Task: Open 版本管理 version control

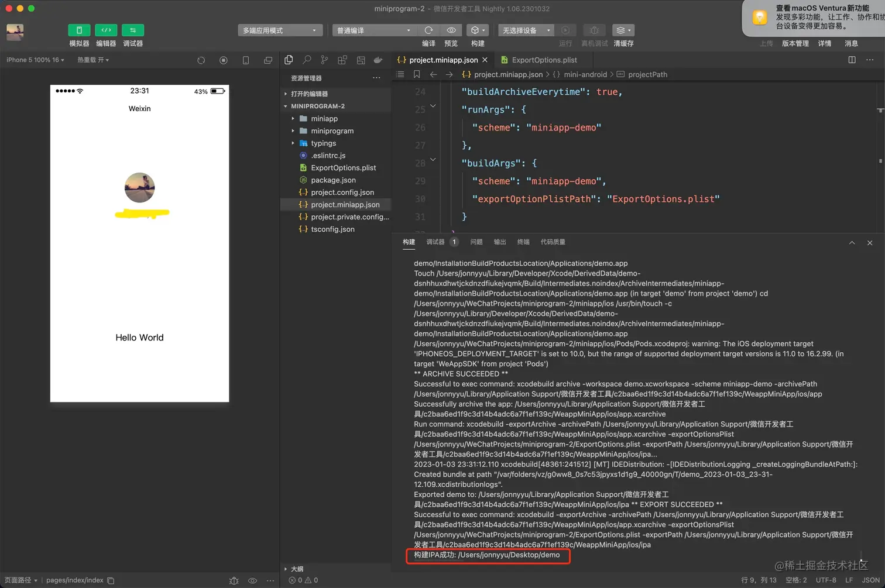Action: click(795, 44)
